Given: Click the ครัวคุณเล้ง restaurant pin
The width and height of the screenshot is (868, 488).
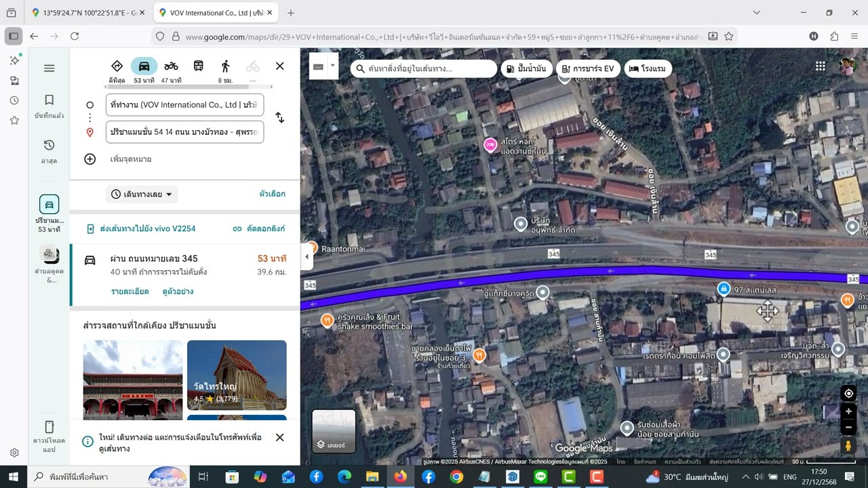Looking at the screenshot, I should pyautogui.click(x=327, y=320).
